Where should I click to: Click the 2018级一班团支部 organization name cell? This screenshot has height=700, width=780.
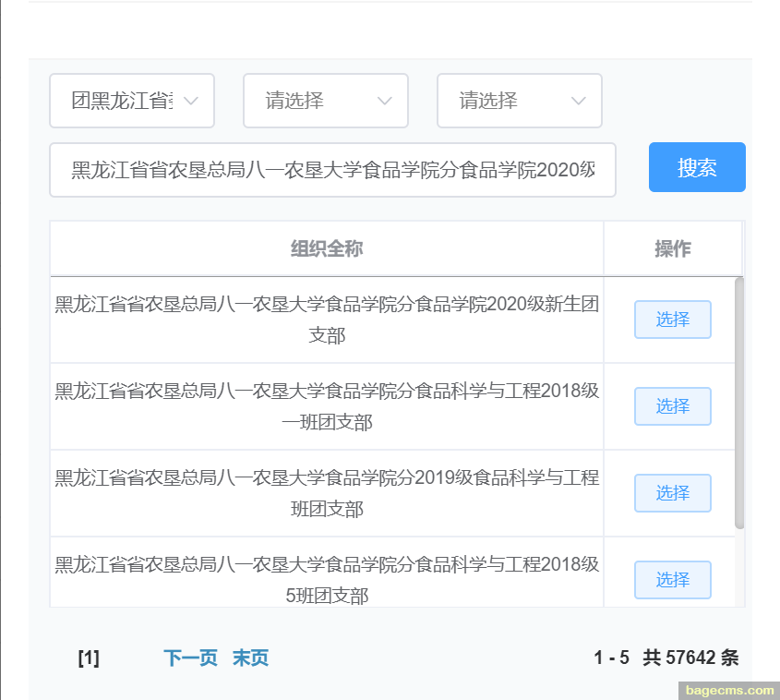pyautogui.click(x=327, y=406)
